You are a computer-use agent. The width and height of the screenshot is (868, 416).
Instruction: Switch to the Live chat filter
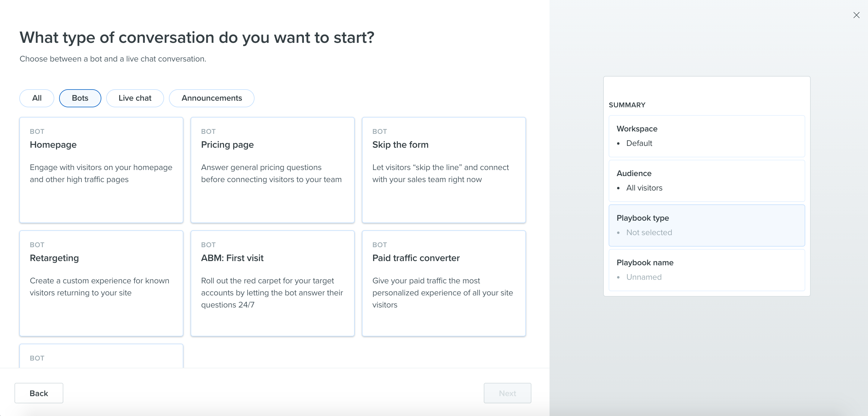pyautogui.click(x=135, y=98)
